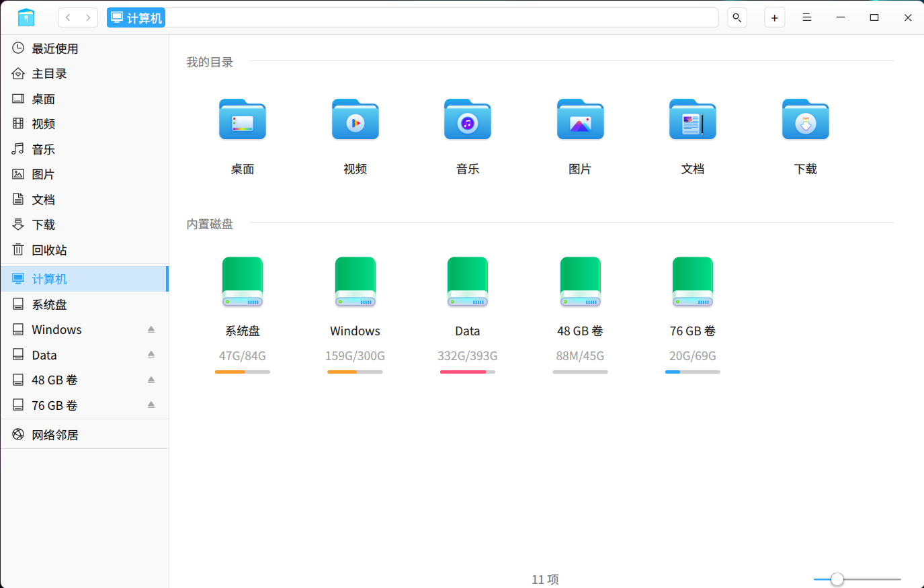
Task: Click the 计算机 address bar crumb
Action: tap(136, 17)
